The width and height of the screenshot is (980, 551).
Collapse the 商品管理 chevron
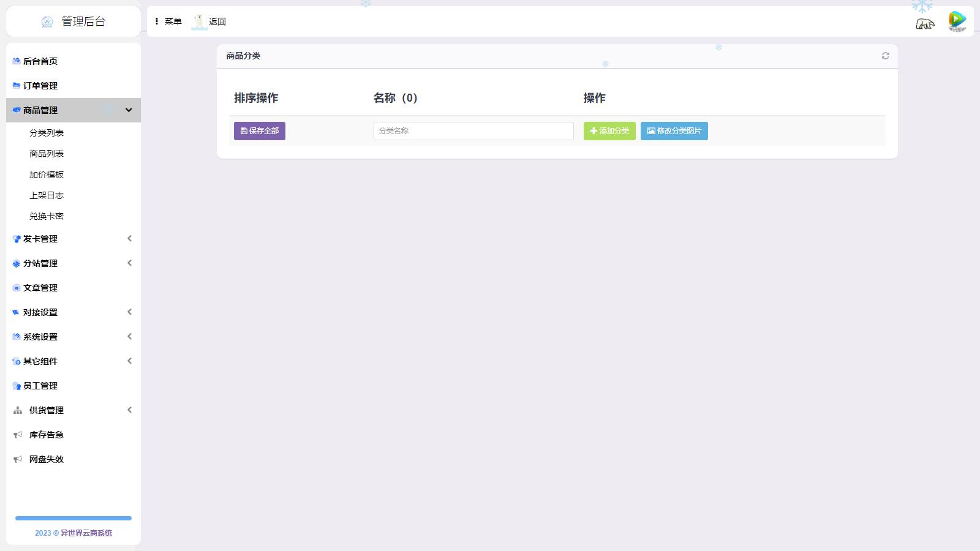129,110
